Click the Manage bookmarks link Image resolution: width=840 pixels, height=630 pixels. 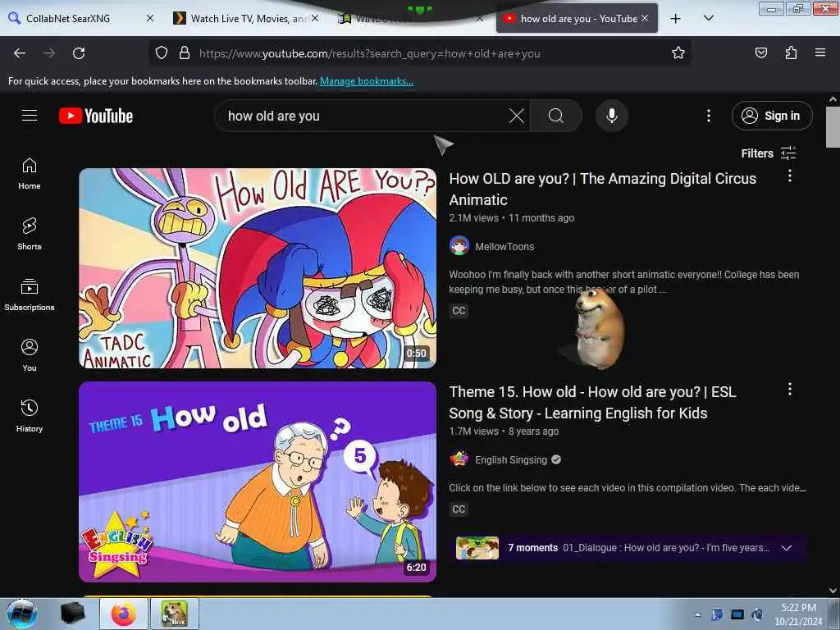[x=367, y=81]
